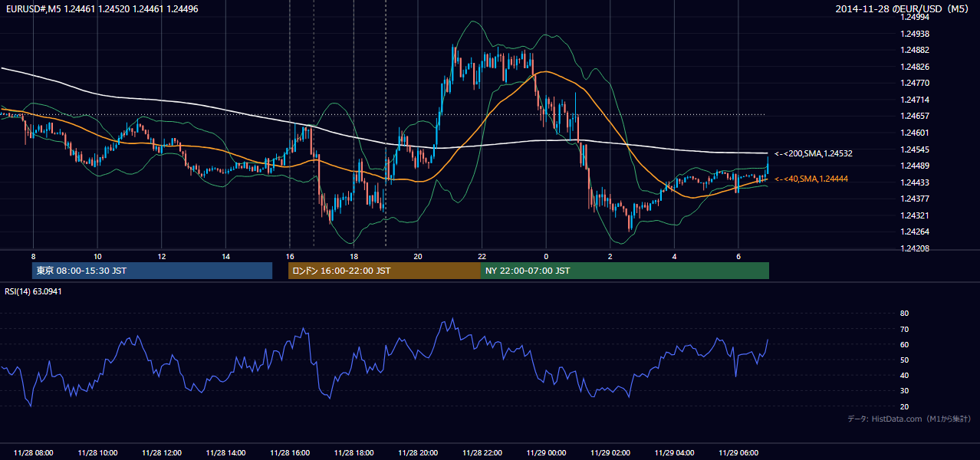Screen dimensions: 980x460
Task: Click the bottom axis label 11/28 22:00
Action: (482, 453)
